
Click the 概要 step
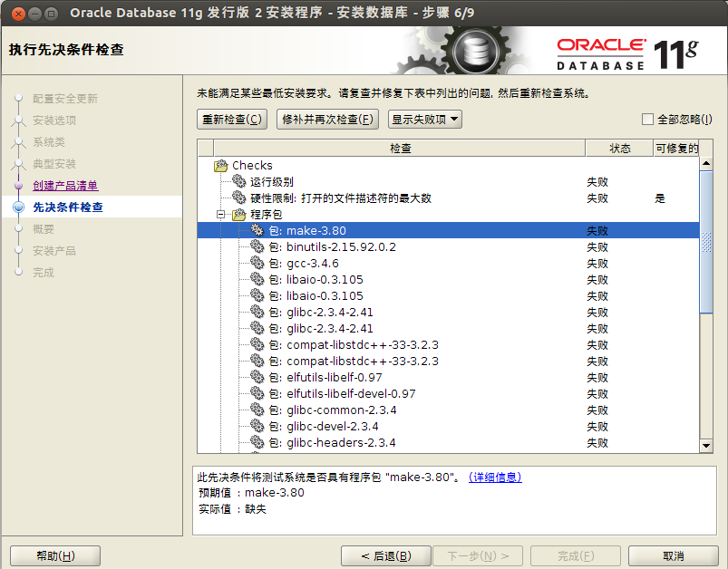44,229
